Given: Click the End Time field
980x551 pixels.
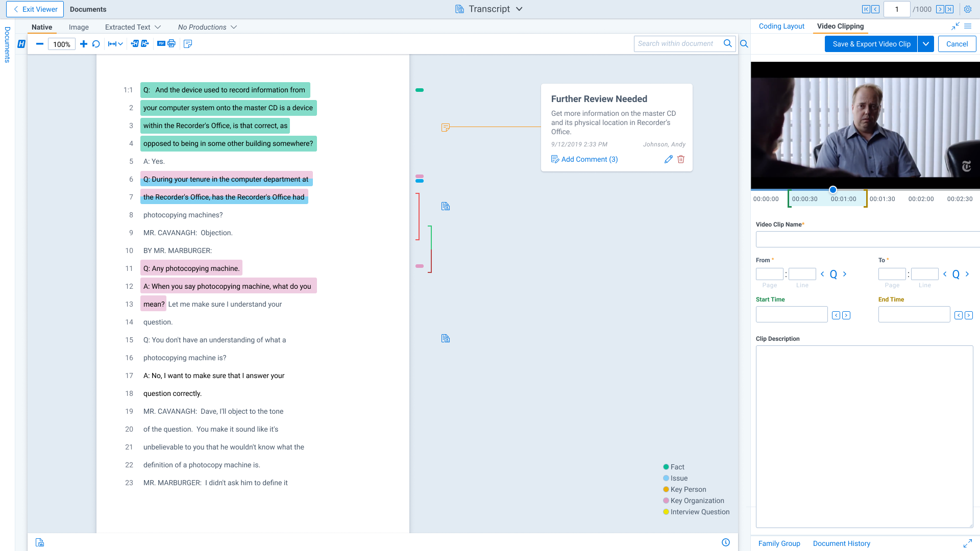Looking at the screenshot, I should 914,314.
